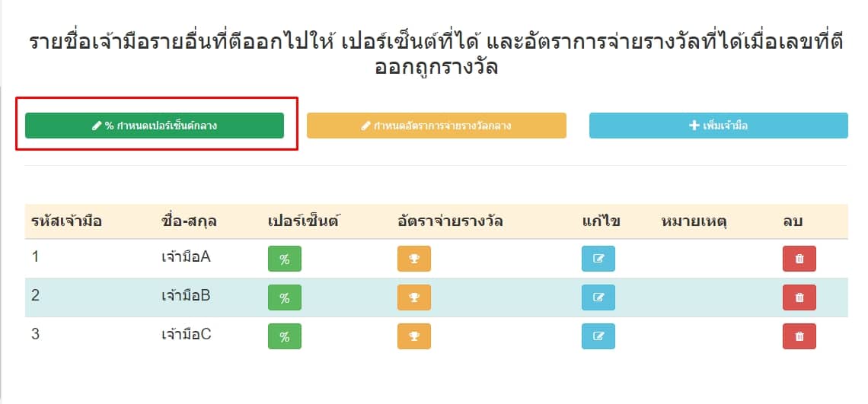Edit the เจ้ามือB row
Image resolution: width=868 pixels, height=404 pixels.
598,297
